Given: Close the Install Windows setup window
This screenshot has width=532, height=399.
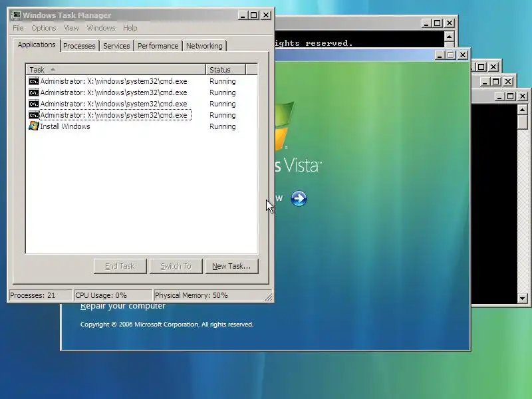Looking at the screenshot, I should [462, 55].
